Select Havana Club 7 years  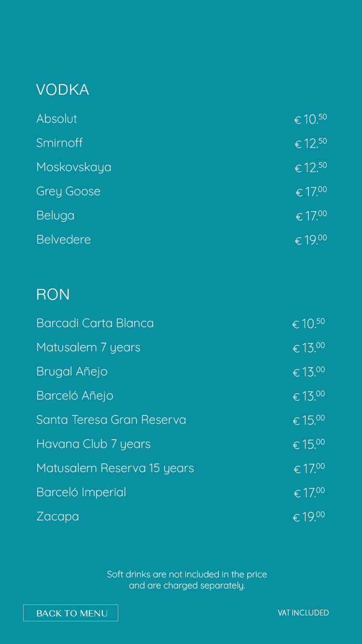click(181, 444)
